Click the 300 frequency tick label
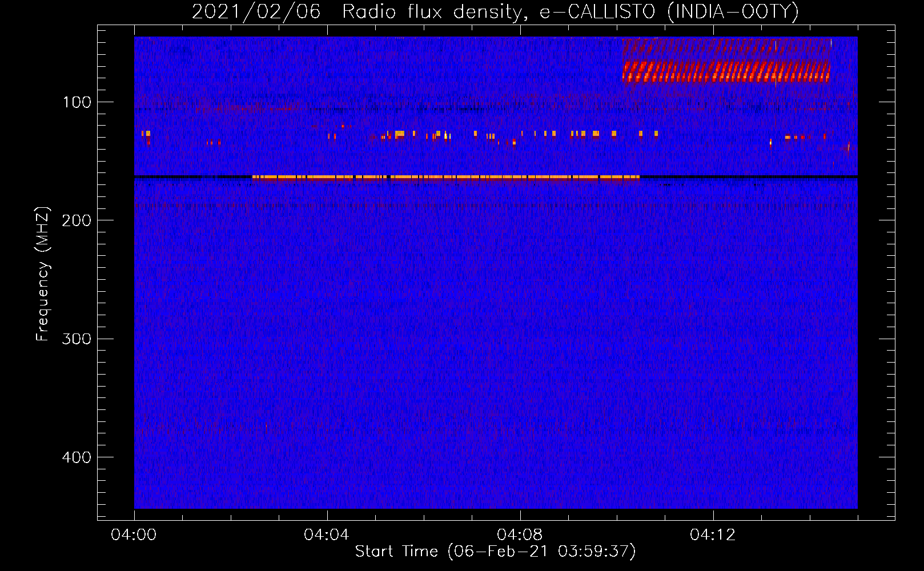The width and height of the screenshot is (924, 571). click(x=77, y=339)
